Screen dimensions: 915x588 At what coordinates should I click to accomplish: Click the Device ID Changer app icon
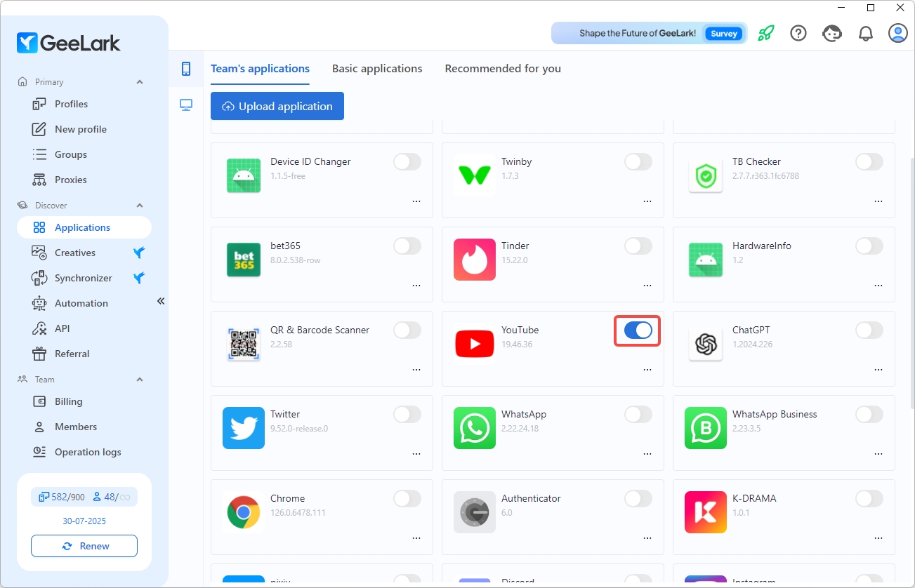click(244, 175)
